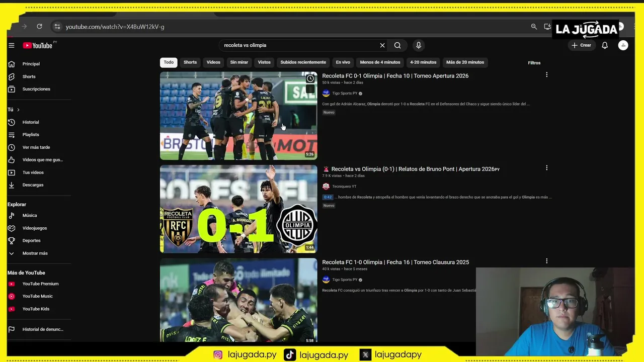The image size is (644, 362).
Task: Select the Videos filter chip
Action: [213, 62]
